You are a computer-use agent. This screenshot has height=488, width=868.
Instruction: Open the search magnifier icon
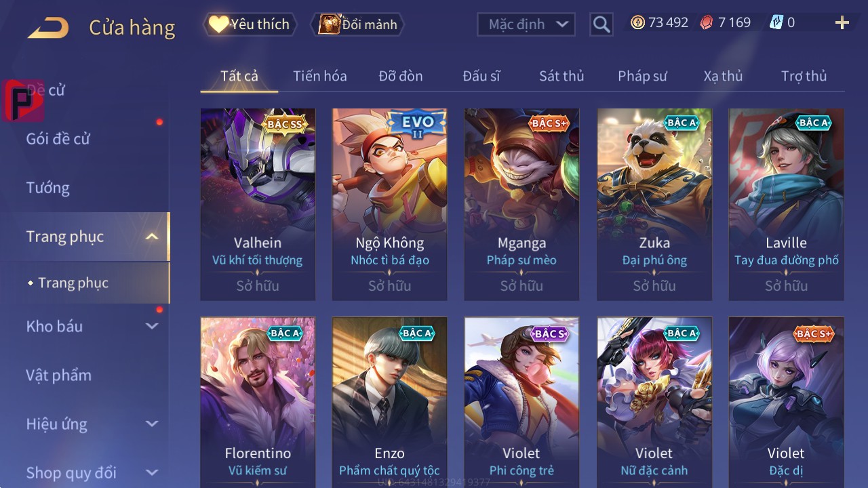pyautogui.click(x=601, y=24)
